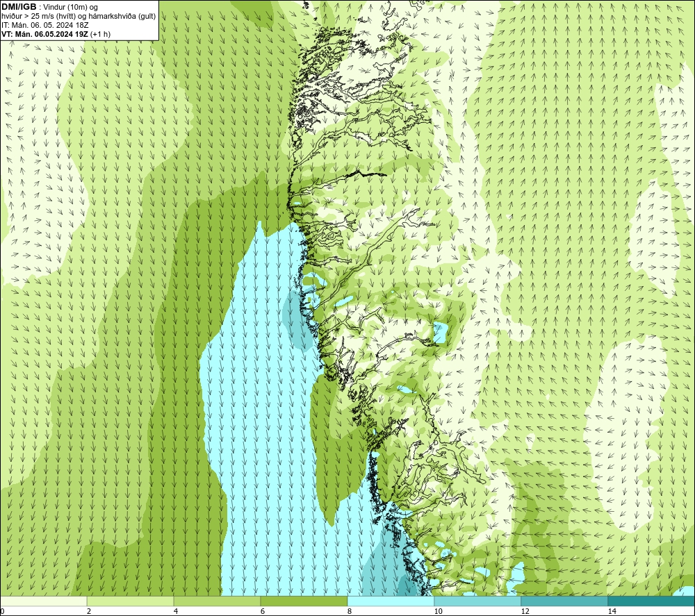Viewport: 695px width, 616px height.
Task: Select the 2–4 m/s light green swatch
Action: click(x=131, y=601)
